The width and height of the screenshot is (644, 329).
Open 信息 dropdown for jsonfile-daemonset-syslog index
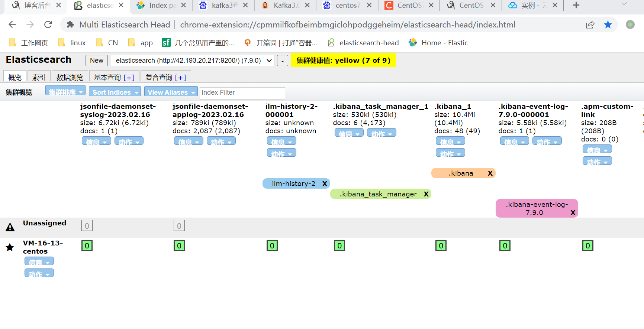click(97, 141)
